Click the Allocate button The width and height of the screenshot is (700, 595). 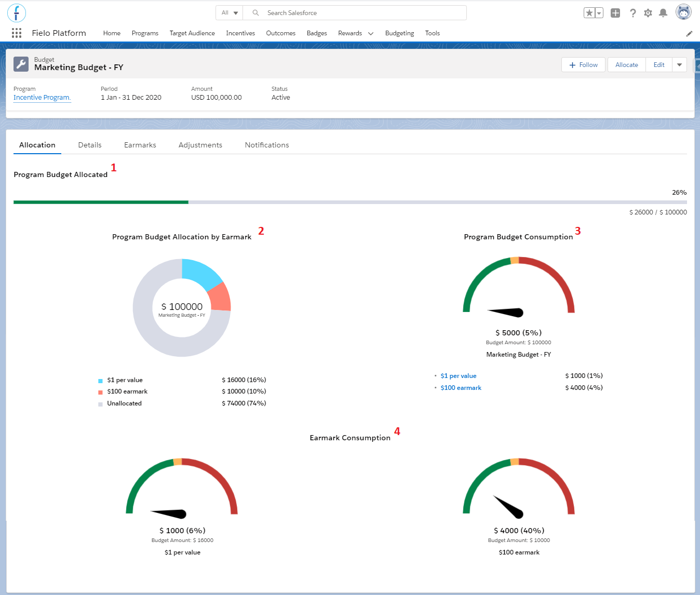[627, 65]
